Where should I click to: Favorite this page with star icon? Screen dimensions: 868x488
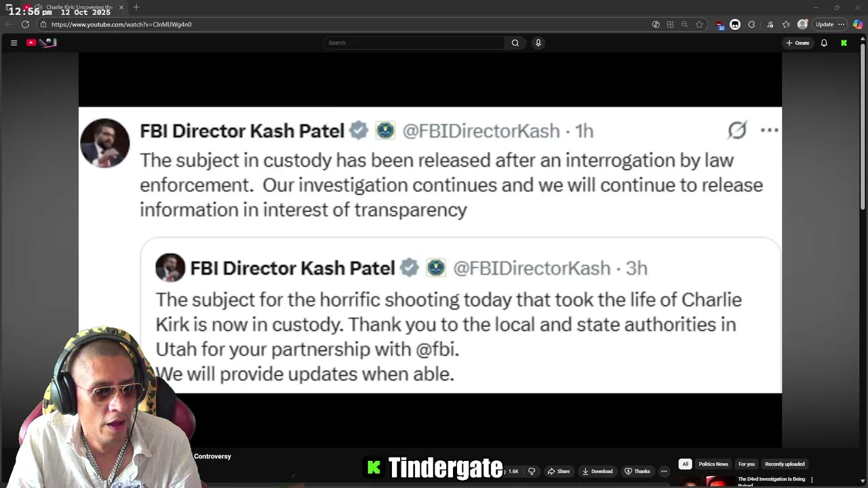pos(699,24)
